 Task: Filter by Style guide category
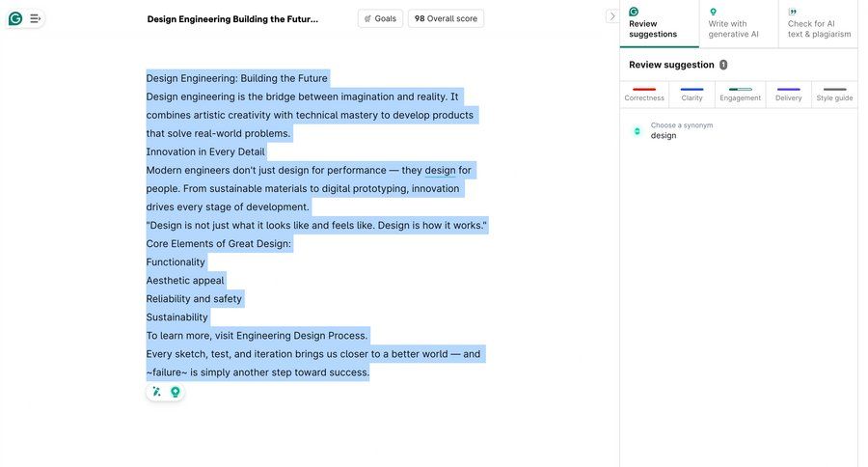tap(834, 95)
